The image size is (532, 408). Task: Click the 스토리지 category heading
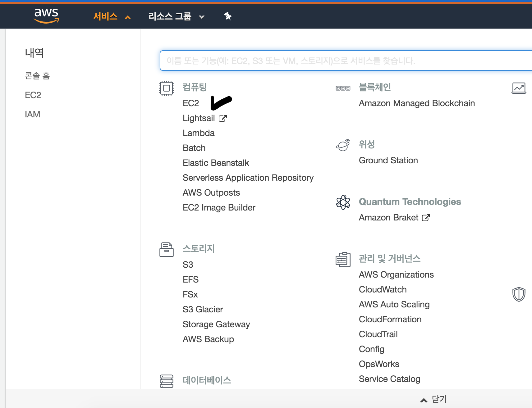(199, 249)
